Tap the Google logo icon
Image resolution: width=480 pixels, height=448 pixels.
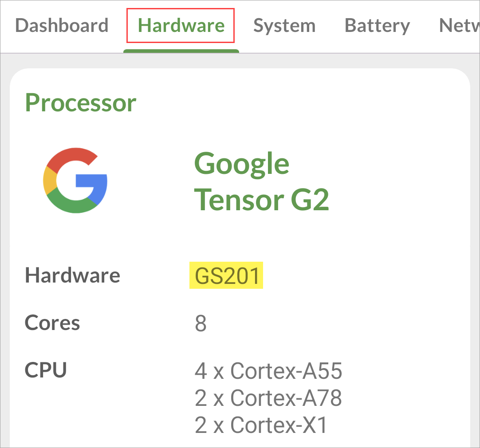[x=75, y=180]
